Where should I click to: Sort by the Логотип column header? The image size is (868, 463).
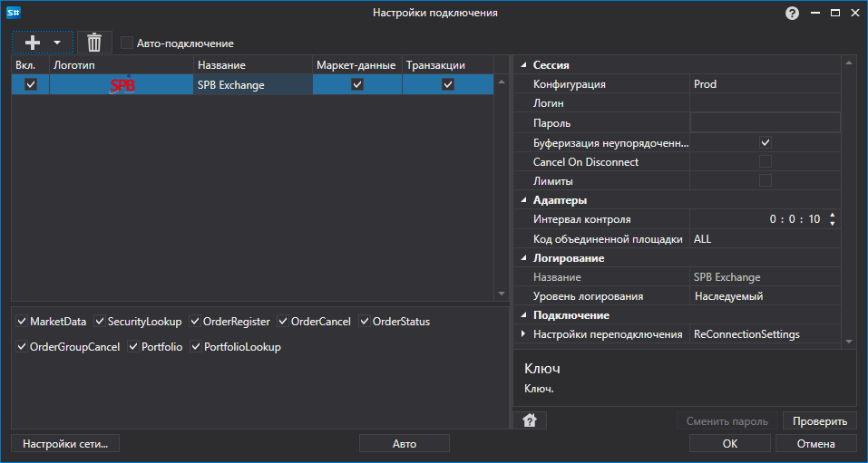[x=122, y=64]
